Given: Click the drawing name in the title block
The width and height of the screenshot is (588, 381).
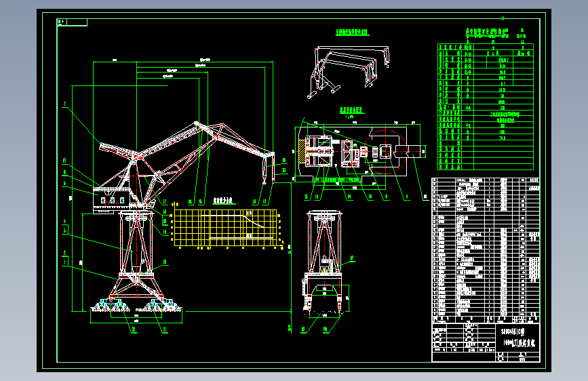Looking at the screenshot, I should (519, 338).
